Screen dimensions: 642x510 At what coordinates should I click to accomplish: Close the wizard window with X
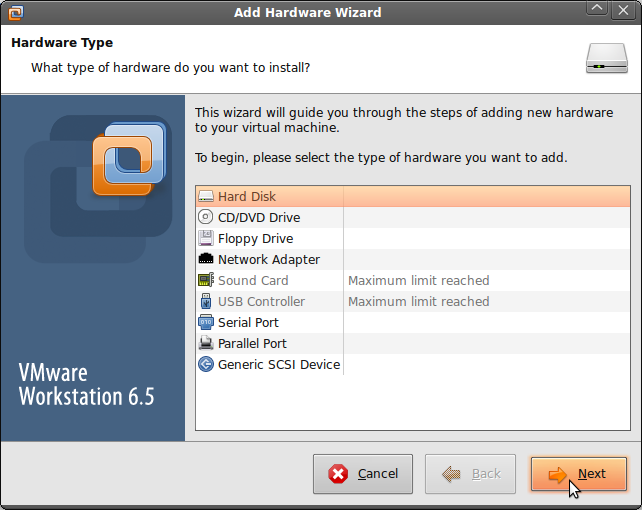coord(623,10)
